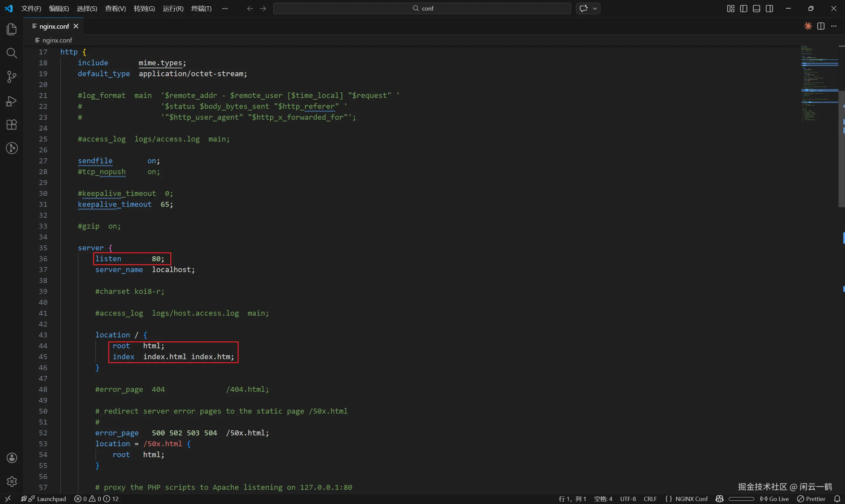The width and height of the screenshot is (845, 504).
Task: Open the Run and Debug view
Action: click(12, 101)
